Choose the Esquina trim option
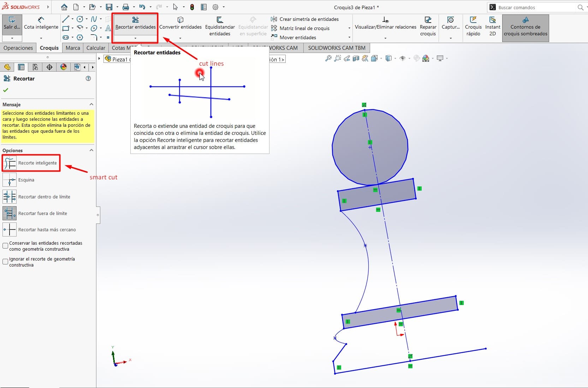The width and height of the screenshot is (588, 388). [19, 180]
